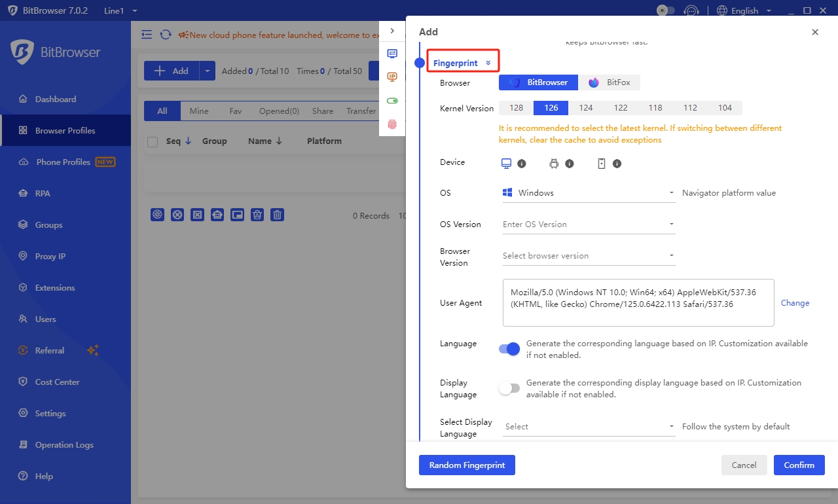Click the Users person icon in sidebar

coord(23,319)
